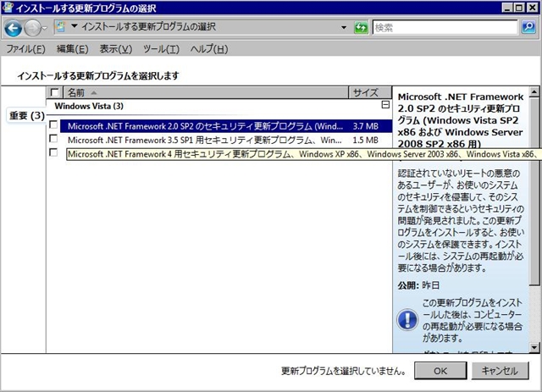
Task: Open the ツール(T) menu
Action: tap(161, 49)
